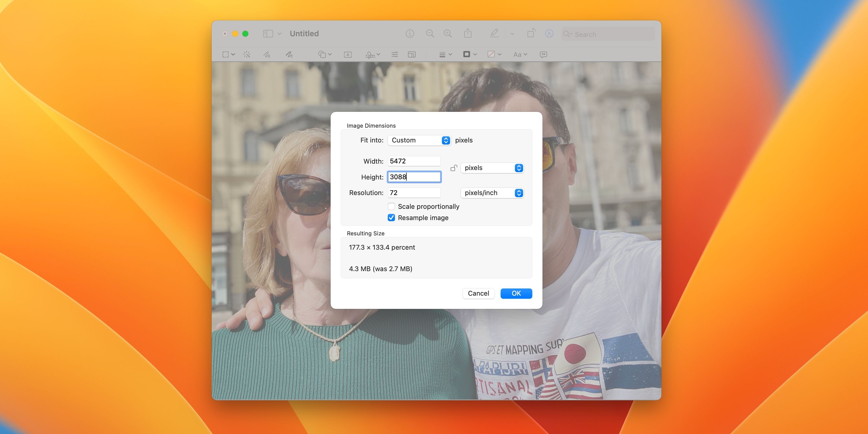Uncheck the Resample image checkbox

pyautogui.click(x=391, y=218)
